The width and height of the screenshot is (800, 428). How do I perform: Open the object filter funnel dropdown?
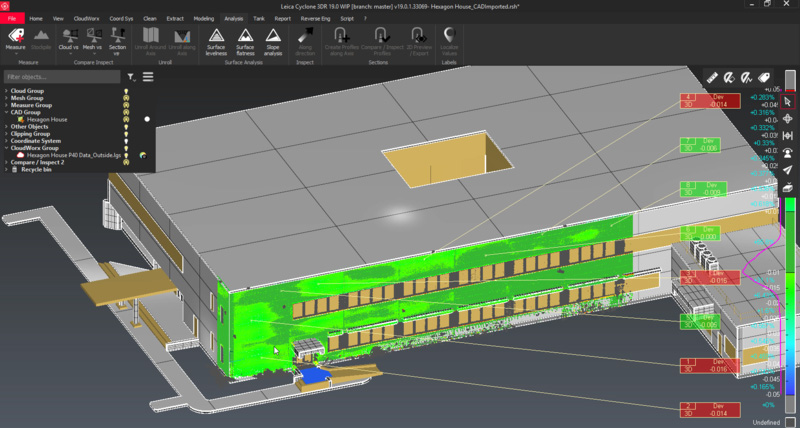coord(131,76)
